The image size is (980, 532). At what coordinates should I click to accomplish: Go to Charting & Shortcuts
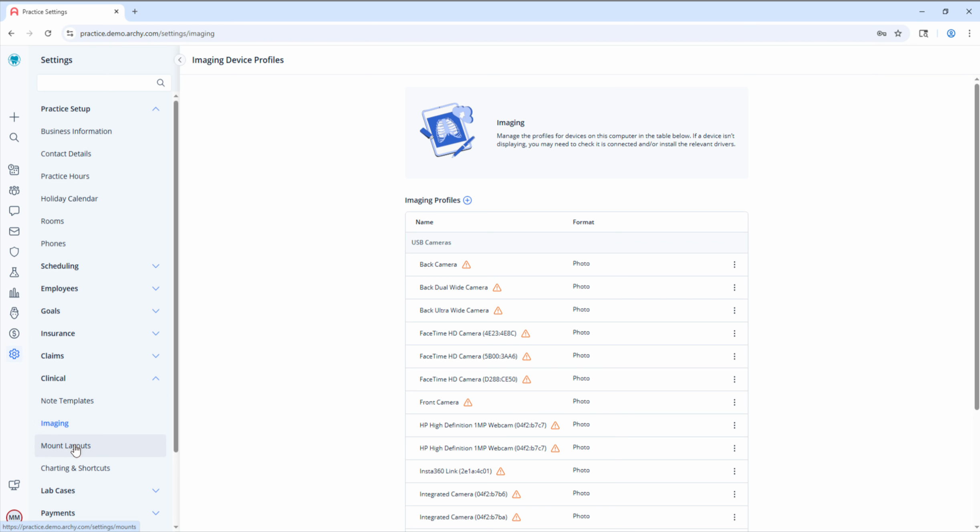point(75,468)
